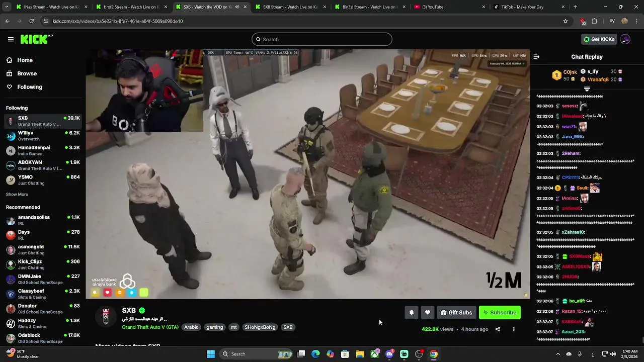Open Odablock recommended channel

point(43,338)
